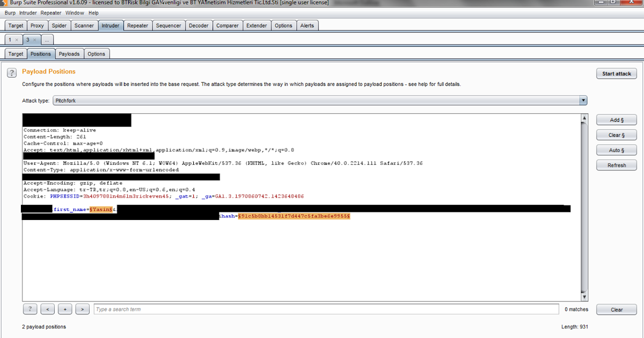The image size is (644, 338).
Task: Switch to the Sequencer tab
Action: click(169, 25)
